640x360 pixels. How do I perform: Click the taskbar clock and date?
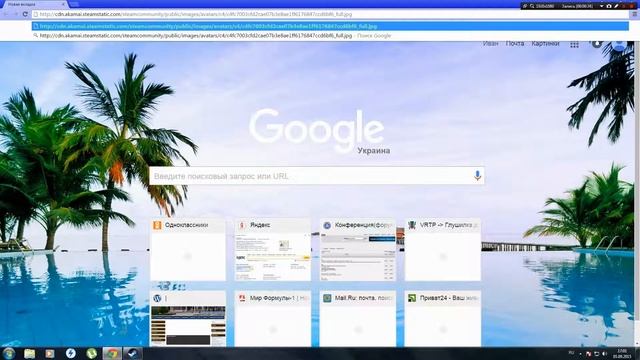tap(622, 353)
